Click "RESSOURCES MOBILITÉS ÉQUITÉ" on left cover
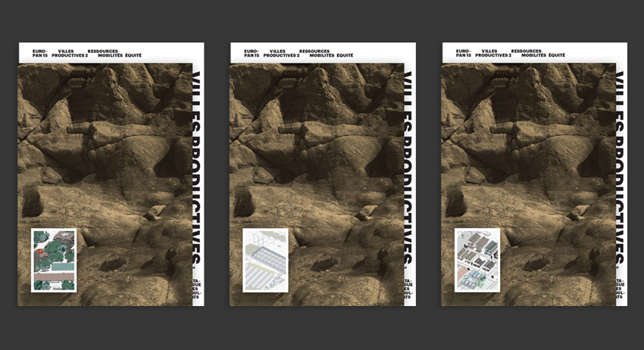The image size is (644, 350). pyautogui.click(x=114, y=53)
